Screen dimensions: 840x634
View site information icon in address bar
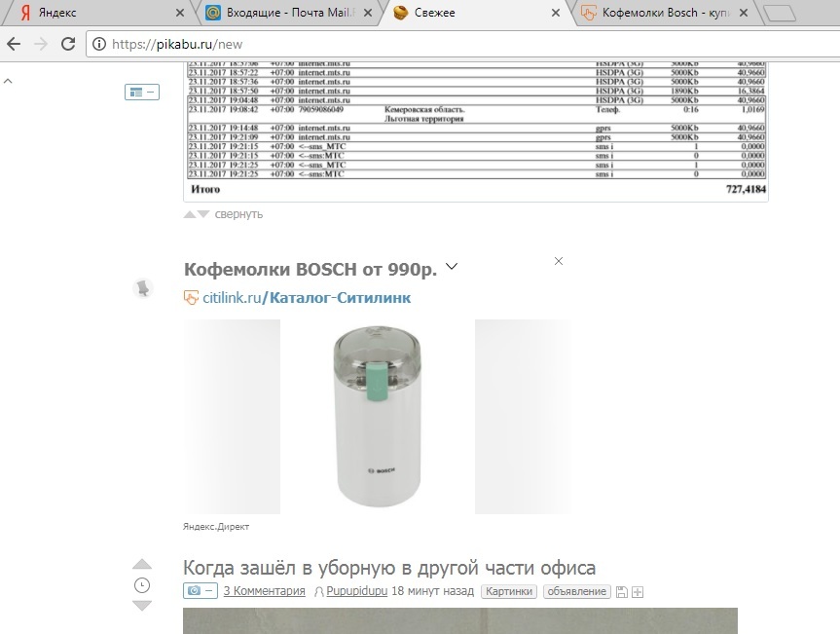coord(99,44)
